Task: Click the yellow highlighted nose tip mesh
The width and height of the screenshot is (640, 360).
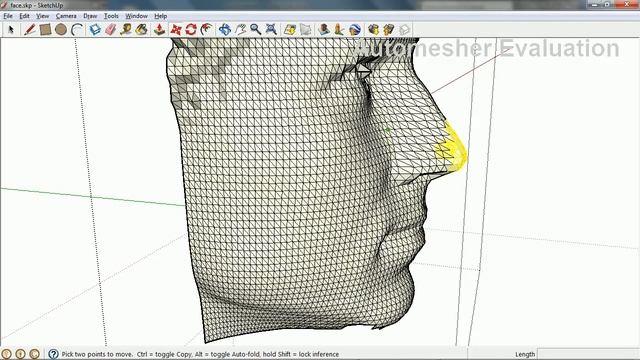Action: pyautogui.click(x=453, y=149)
